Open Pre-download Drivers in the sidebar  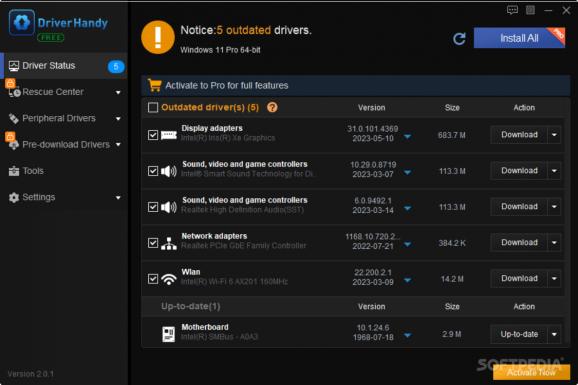point(64,145)
